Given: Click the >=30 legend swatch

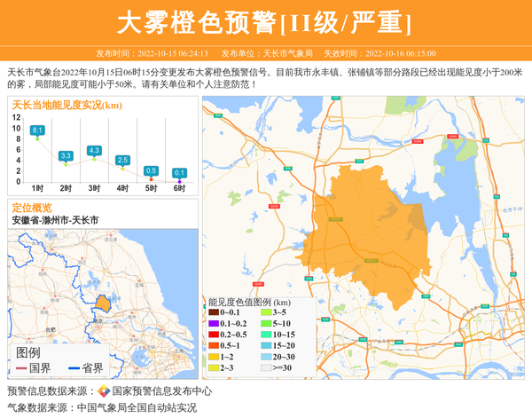Looking at the screenshot, I should [265, 367].
